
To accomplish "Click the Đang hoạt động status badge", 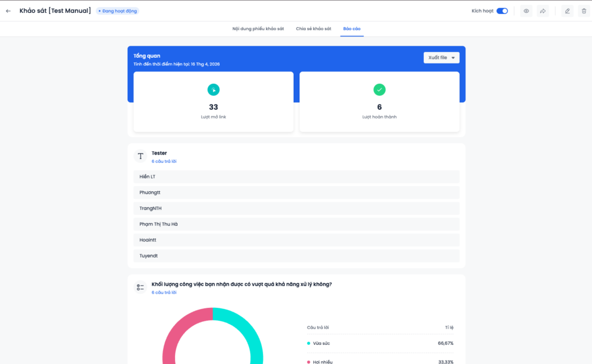I will coord(117,11).
